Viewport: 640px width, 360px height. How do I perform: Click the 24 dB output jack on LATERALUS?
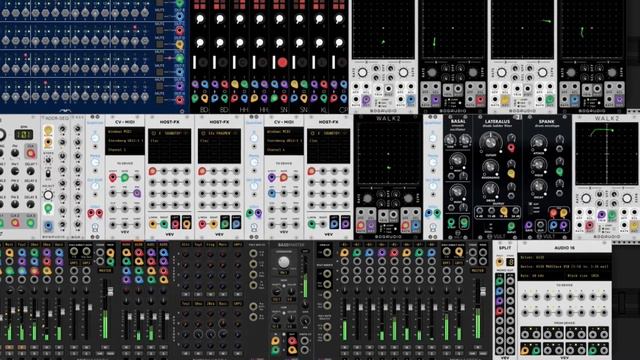click(516, 211)
